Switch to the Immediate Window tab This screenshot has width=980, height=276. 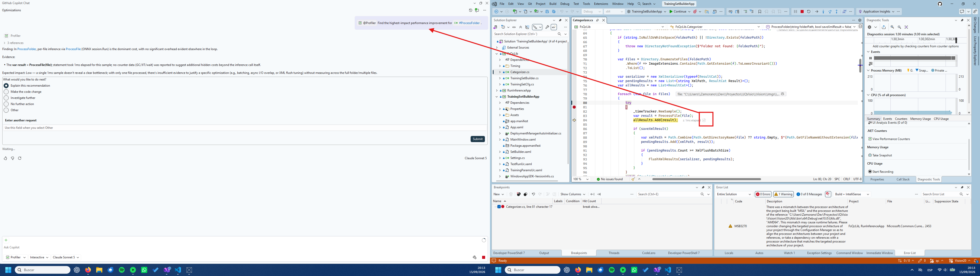click(x=879, y=253)
